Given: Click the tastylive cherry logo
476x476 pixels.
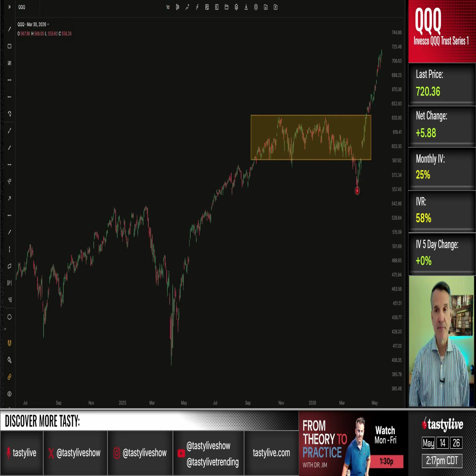Looking at the screenshot, I should (442, 424).
